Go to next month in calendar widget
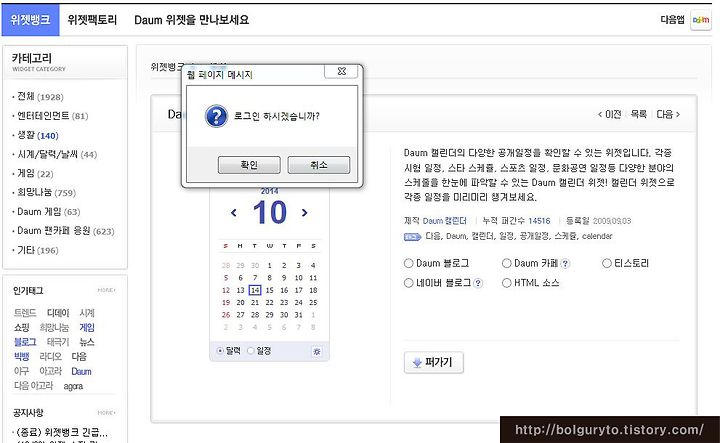 [304, 213]
